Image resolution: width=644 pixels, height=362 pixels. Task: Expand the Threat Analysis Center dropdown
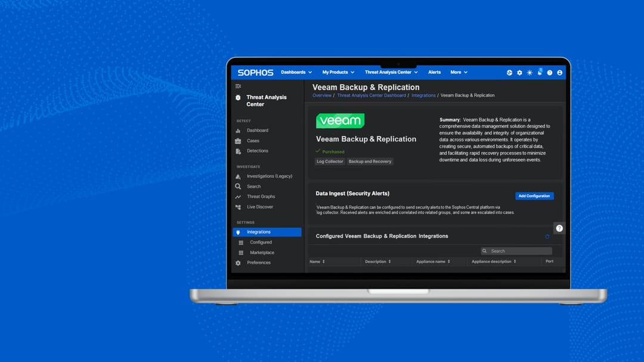click(391, 72)
